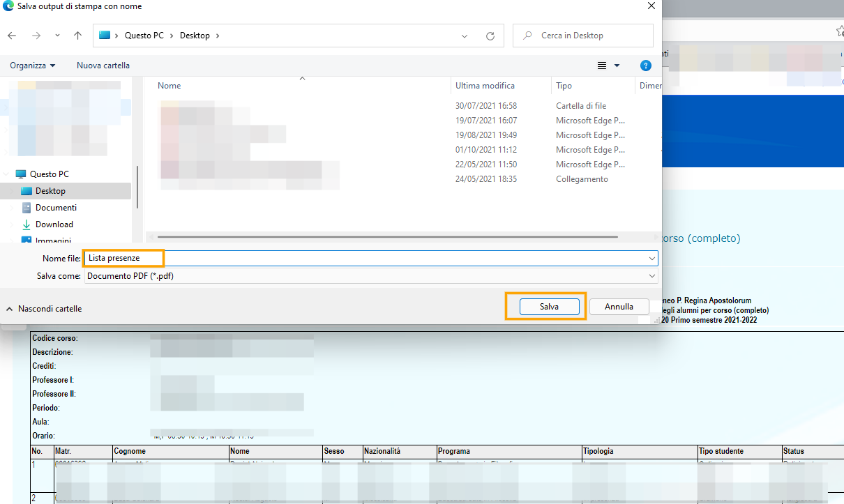
Task: Open the recent locations dropdown arrow
Action: [57, 36]
